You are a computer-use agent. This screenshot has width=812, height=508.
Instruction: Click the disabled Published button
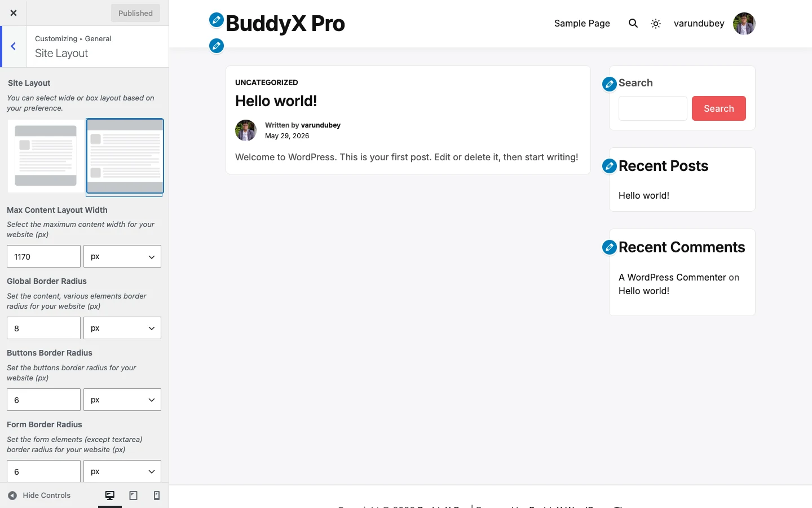135,13
